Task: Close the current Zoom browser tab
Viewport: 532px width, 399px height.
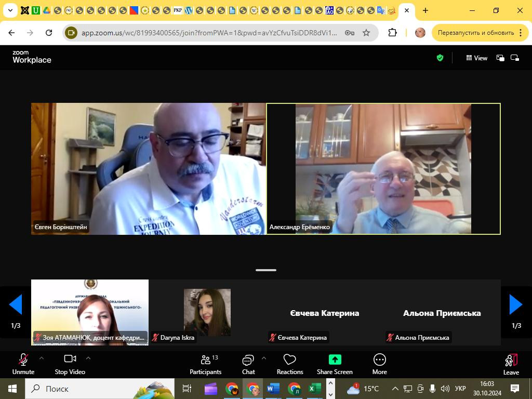Action: coord(407,10)
